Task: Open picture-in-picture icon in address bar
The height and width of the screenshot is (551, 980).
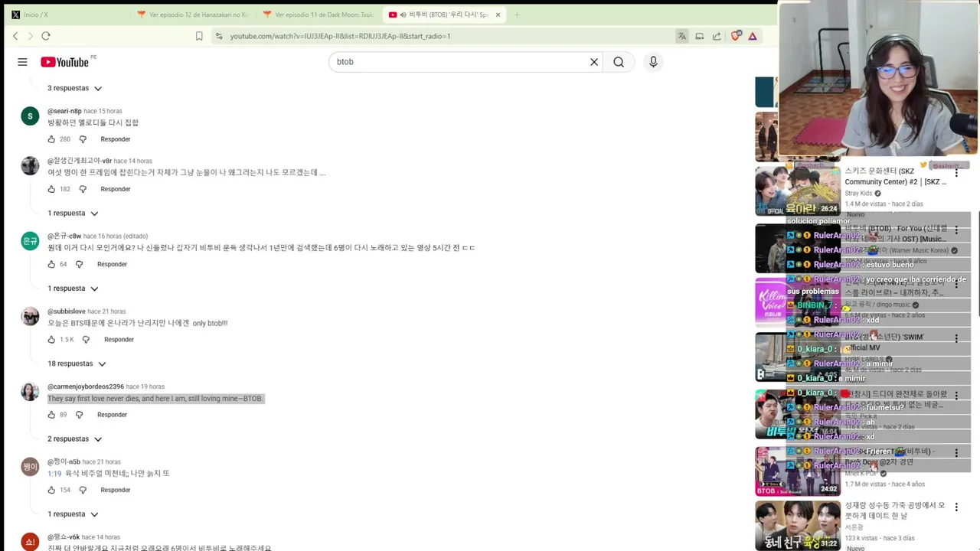Action: (x=699, y=36)
